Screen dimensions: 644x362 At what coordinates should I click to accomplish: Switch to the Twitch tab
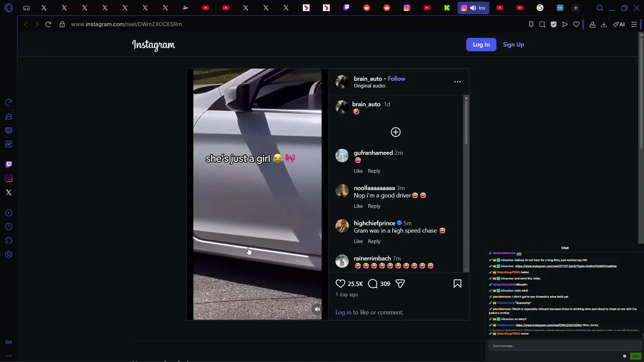tap(346, 8)
